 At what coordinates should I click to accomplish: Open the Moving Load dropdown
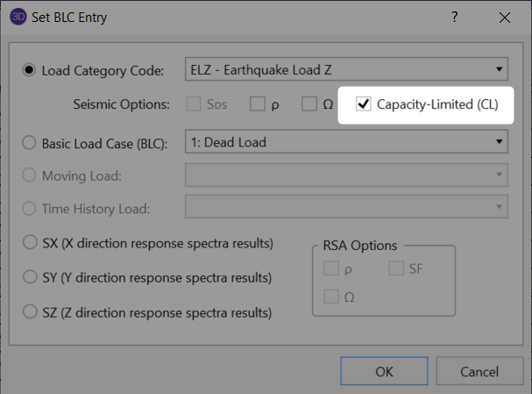point(346,175)
